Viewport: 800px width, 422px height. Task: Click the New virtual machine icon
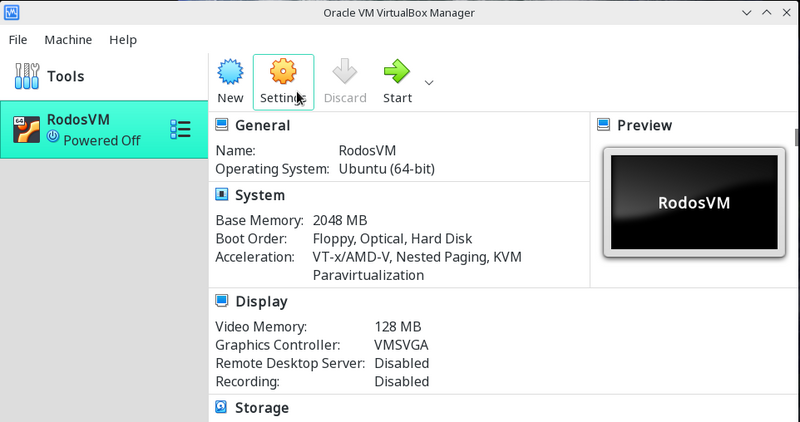[230, 72]
